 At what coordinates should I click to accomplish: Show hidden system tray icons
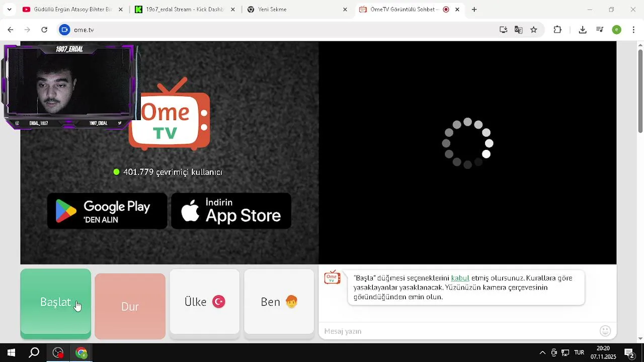click(x=542, y=353)
